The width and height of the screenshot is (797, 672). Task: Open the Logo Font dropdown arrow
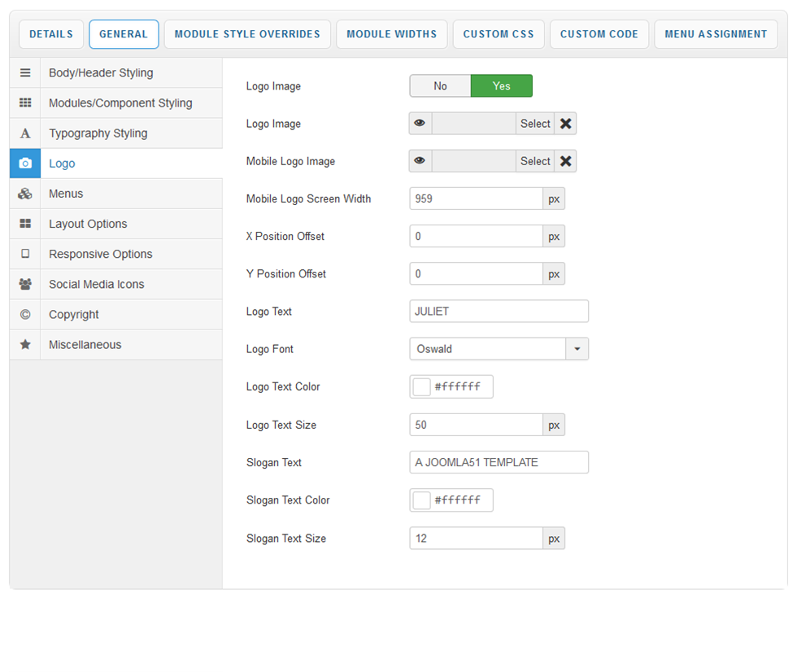click(x=577, y=349)
